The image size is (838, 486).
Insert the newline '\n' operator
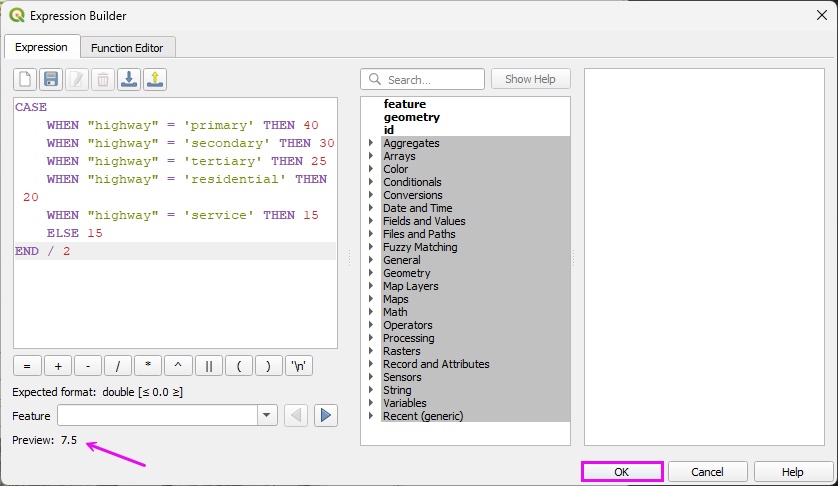pos(298,366)
